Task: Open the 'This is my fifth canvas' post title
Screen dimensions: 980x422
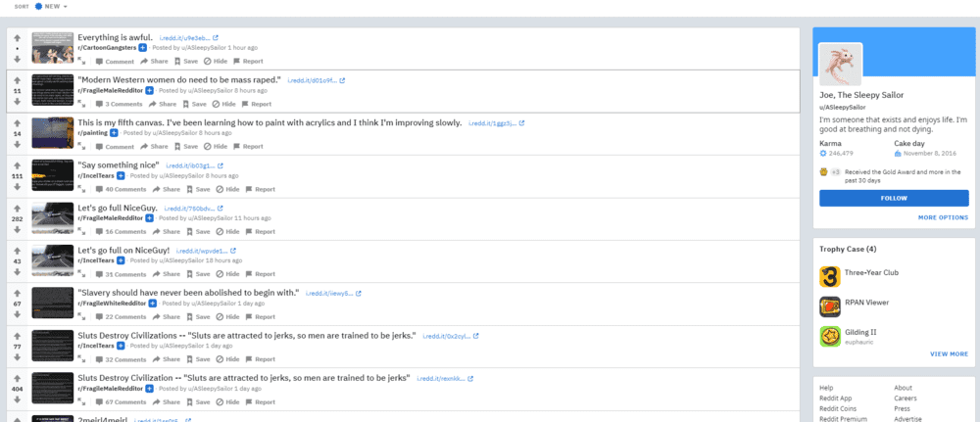Action: pos(269,122)
